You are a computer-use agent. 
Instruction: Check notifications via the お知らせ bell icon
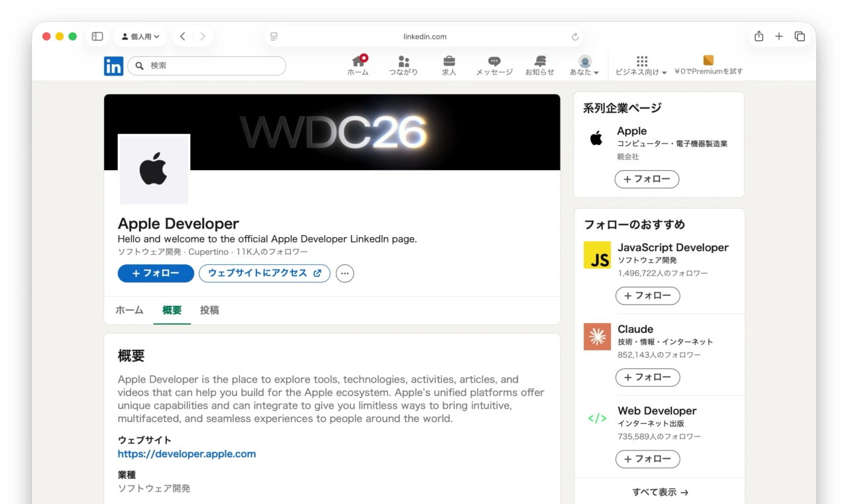click(539, 66)
